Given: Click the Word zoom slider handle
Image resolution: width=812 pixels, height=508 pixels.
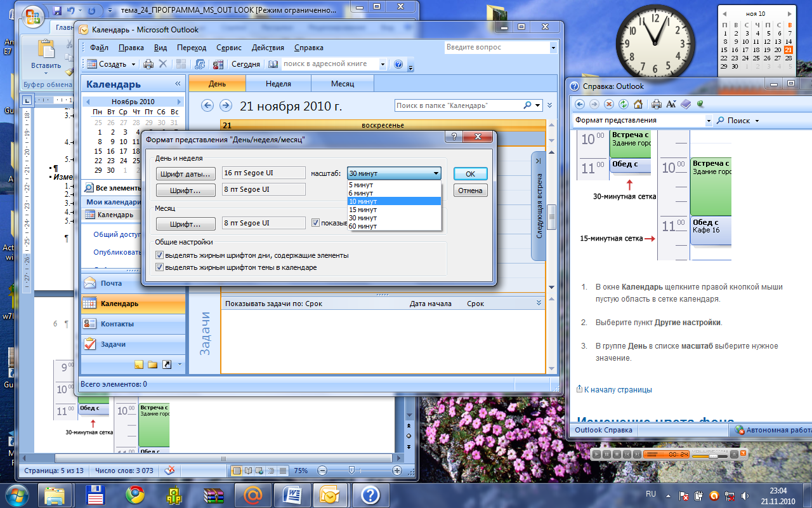Looking at the screenshot, I should click(351, 471).
